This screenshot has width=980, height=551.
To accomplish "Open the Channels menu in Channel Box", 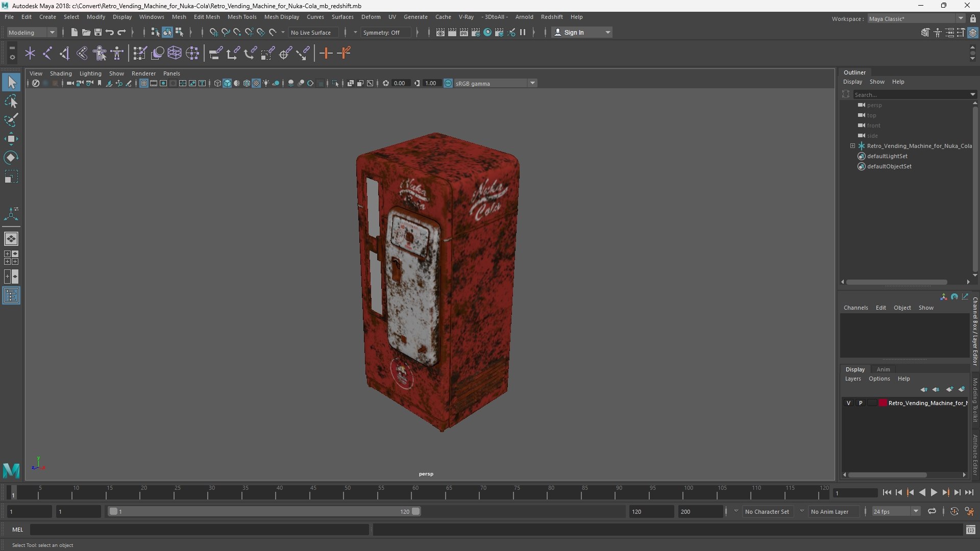I will pyautogui.click(x=855, y=308).
